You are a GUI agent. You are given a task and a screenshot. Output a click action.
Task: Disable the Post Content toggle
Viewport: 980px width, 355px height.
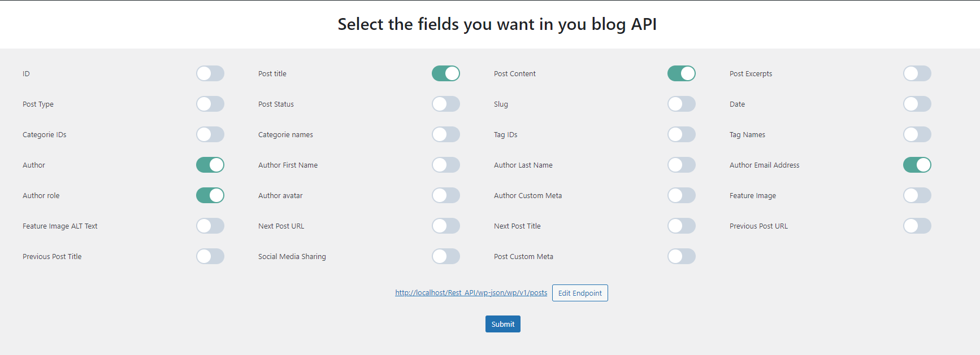pos(682,73)
